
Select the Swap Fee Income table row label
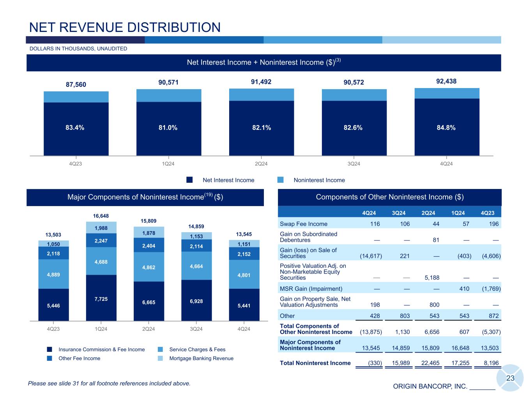pos(304,224)
